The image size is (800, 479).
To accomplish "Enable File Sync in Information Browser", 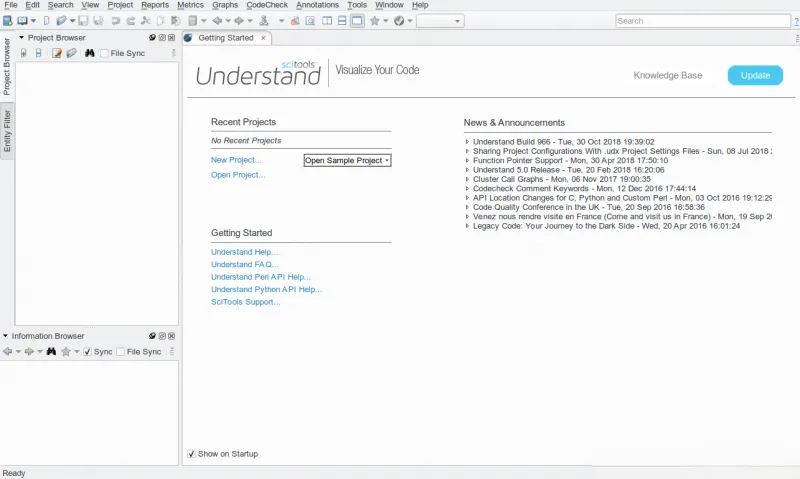I will (x=120, y=351).
